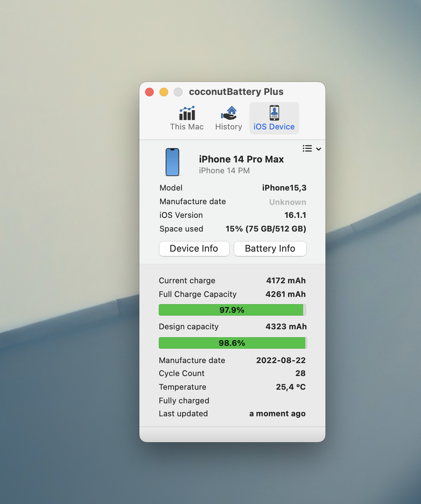Select the iOS Device tab
The width and height of the screenshot is (421, 504).
(x=274, y=118)
